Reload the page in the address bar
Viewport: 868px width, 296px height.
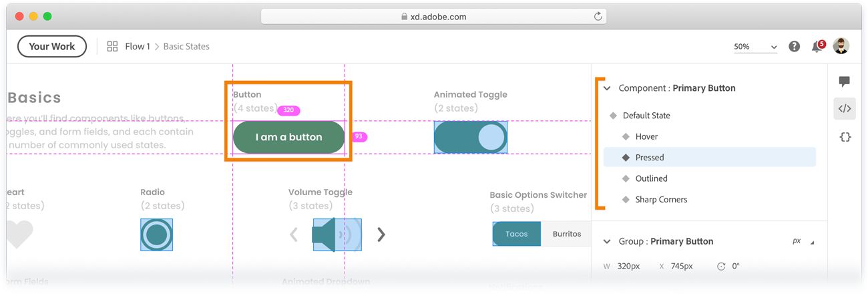(x=598, y=16)
